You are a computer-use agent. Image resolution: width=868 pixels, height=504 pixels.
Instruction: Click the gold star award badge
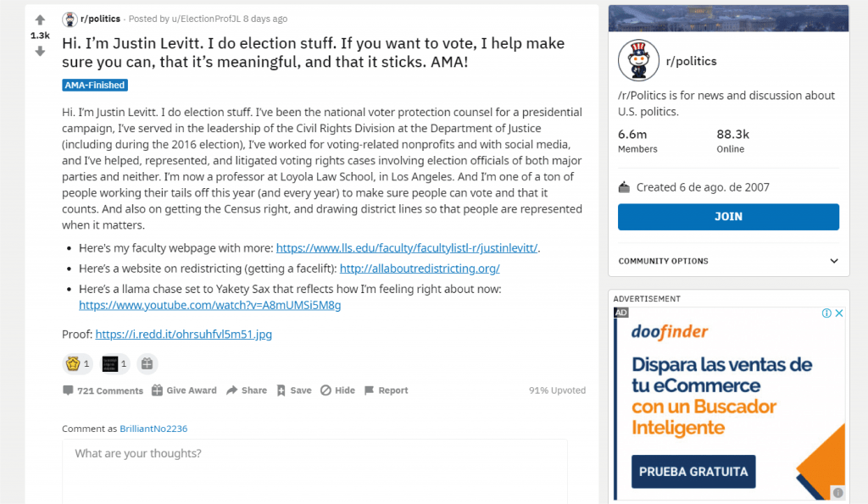(x=73, y=363)
